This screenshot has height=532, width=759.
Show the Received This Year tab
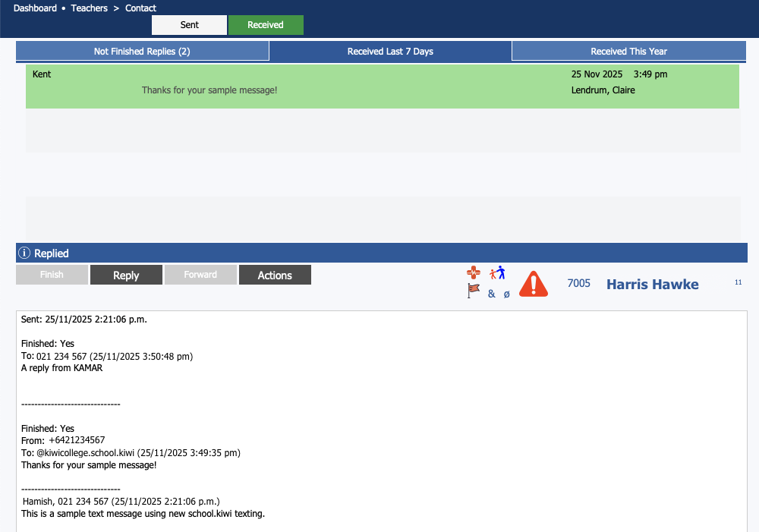[628, 52]
